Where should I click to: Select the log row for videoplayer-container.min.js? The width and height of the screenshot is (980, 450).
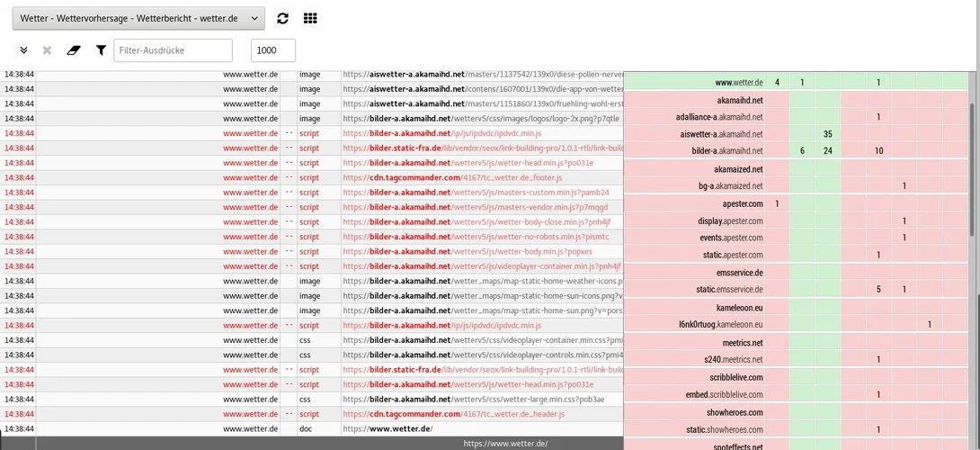click(312, 266)
